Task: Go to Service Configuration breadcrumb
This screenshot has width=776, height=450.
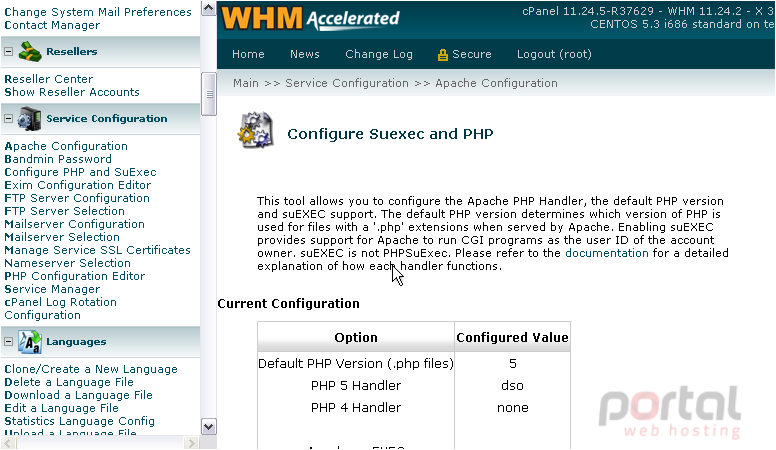Action: coord(346,83)
